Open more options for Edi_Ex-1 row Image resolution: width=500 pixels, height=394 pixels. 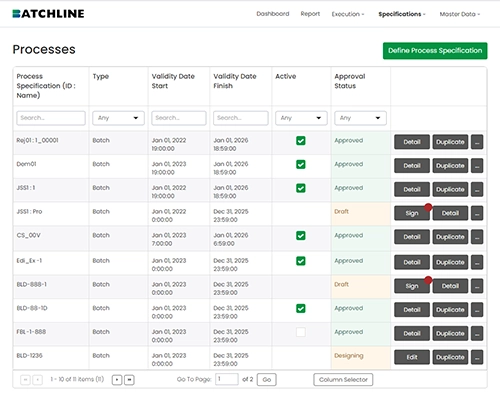(477, 262)
